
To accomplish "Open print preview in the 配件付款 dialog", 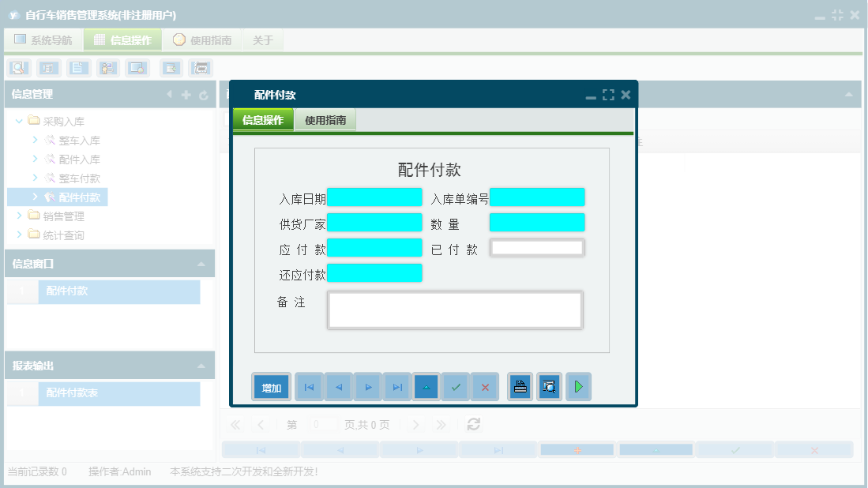I will [549, 386].
